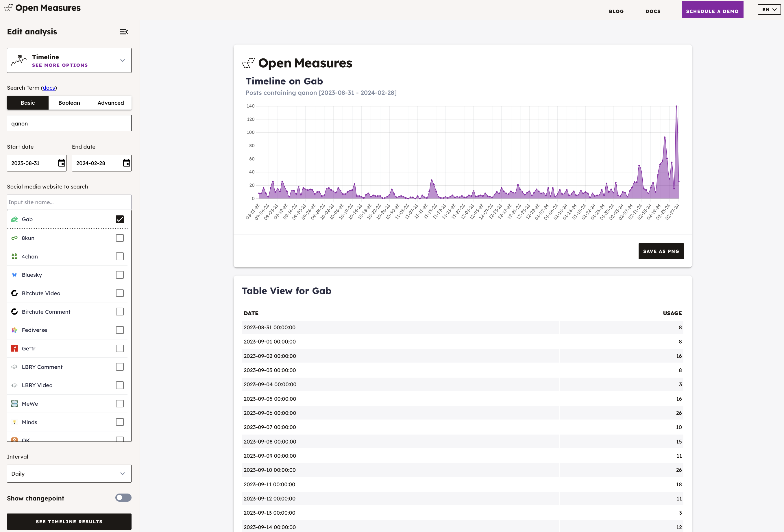Open the End date calendar picker icon
784x532 pixels.
click(x=127, y=163)
